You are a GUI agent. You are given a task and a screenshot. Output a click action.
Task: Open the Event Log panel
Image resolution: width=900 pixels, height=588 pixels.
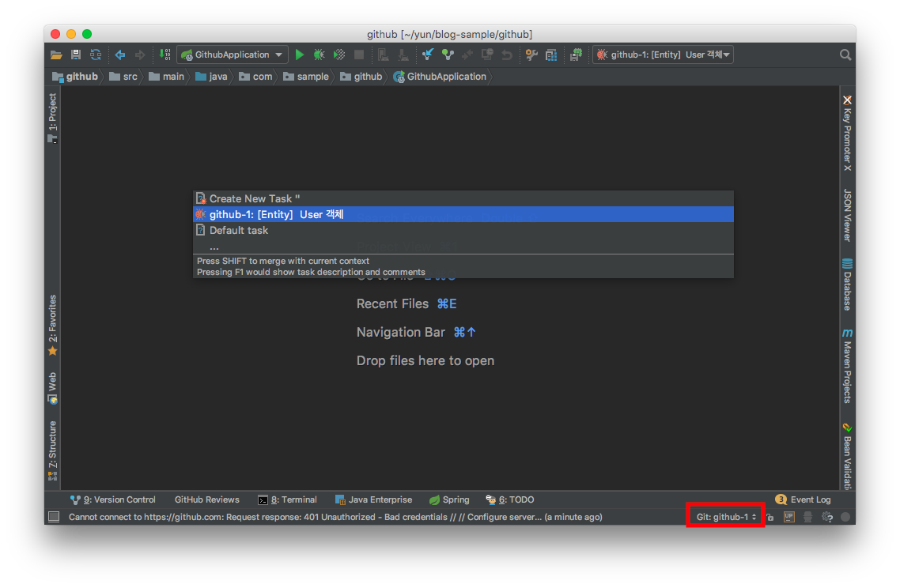click(803, 499)
